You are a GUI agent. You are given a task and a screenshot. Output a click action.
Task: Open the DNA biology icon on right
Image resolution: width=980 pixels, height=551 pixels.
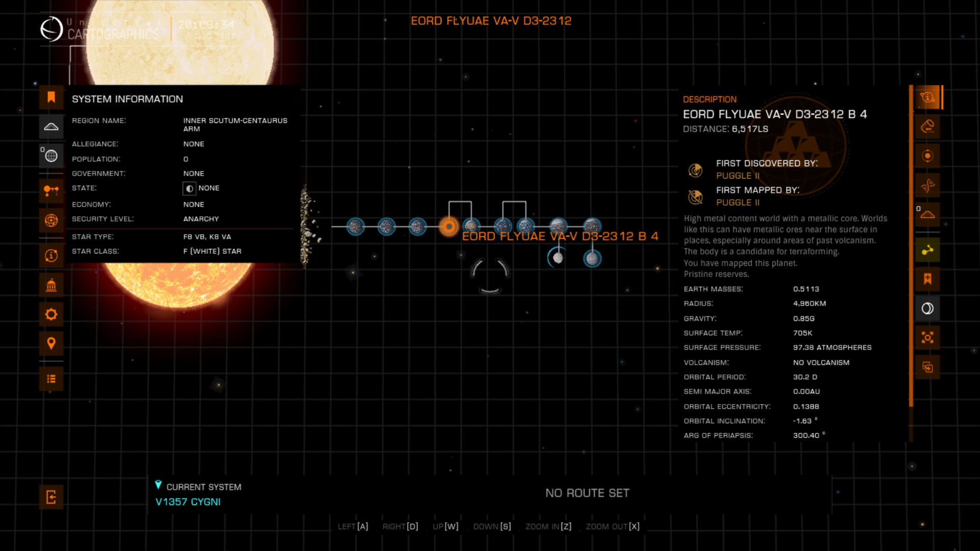point(927,185)
